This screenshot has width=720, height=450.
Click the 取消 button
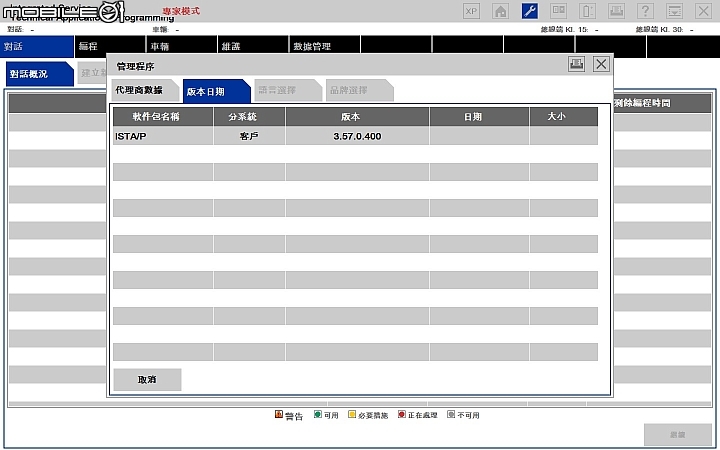pos(147,380)
